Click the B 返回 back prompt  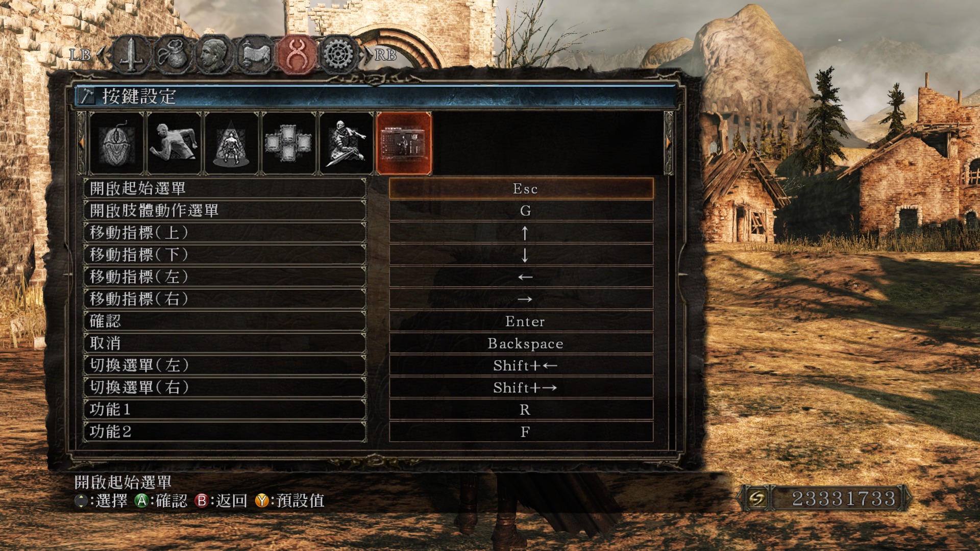(x=221, y=500)
